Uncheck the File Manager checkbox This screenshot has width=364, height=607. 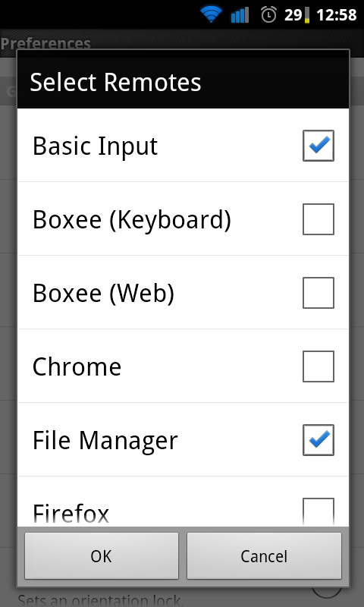coord(318,440)
